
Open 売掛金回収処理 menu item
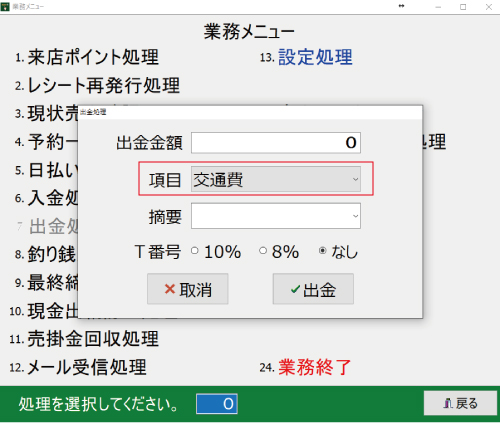(93, 339)
